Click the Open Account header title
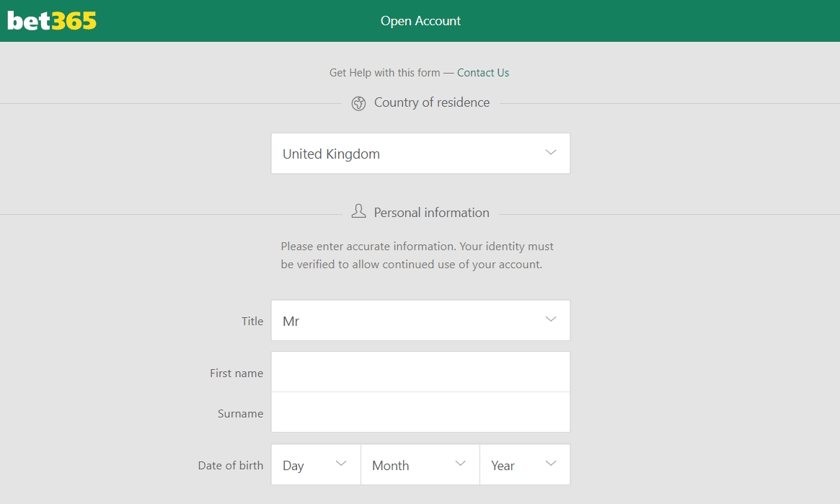This screenshot has width=840, height=504. pyautogui.click(x=420, y=21)
